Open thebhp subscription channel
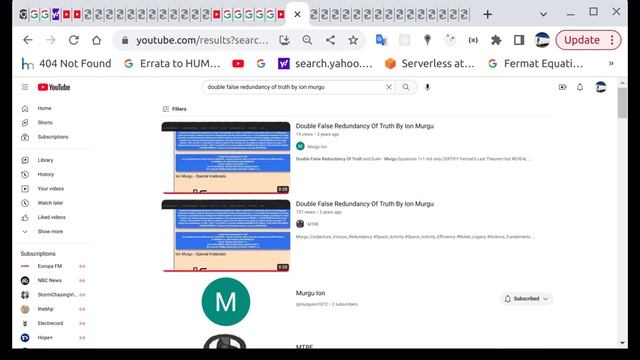 point(45,309)
